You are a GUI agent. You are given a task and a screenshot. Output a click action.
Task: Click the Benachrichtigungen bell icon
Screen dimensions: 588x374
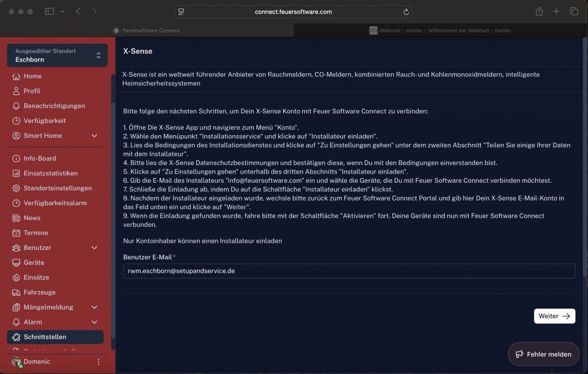coord(16,106)
